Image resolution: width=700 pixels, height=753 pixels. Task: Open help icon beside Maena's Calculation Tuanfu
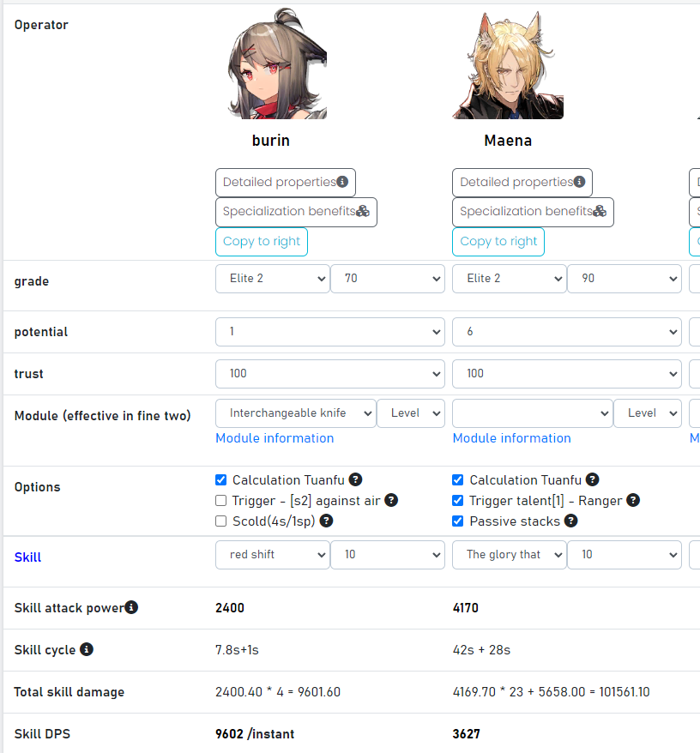593,479
